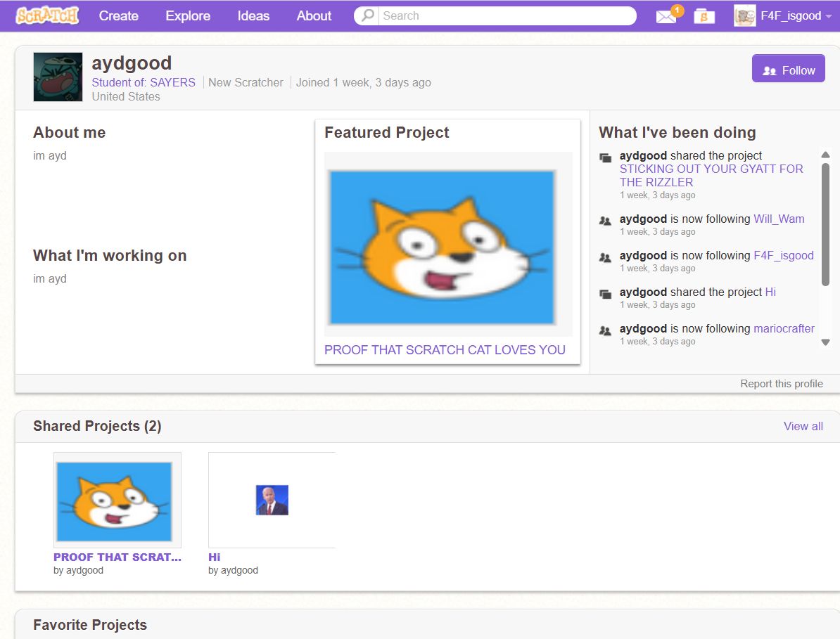Open the Hi project link in activity feed
The image size is (840, 639).
coord(770,292)
